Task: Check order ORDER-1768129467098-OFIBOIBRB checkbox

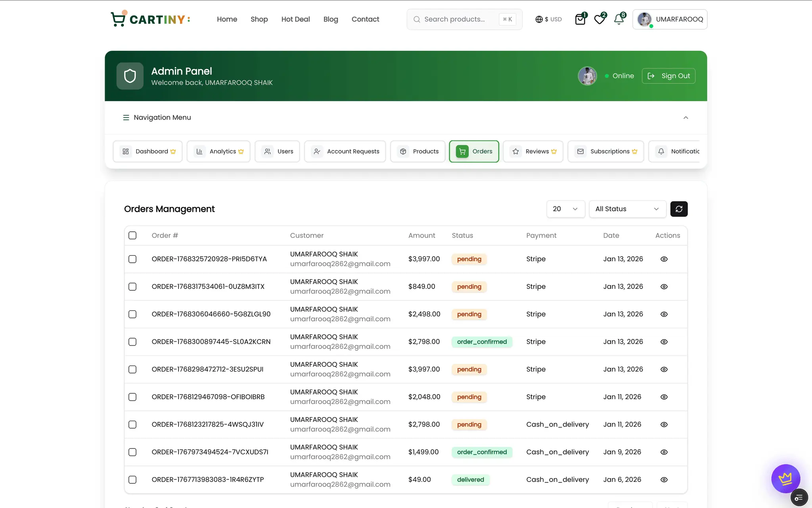Action: click(x=132, y=397)
